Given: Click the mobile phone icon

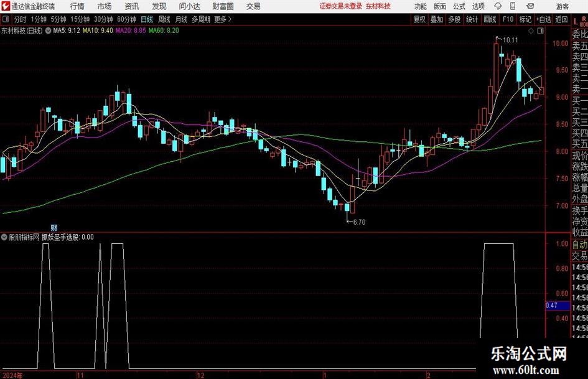Looking at the screenshot, I should pos(513,6).
